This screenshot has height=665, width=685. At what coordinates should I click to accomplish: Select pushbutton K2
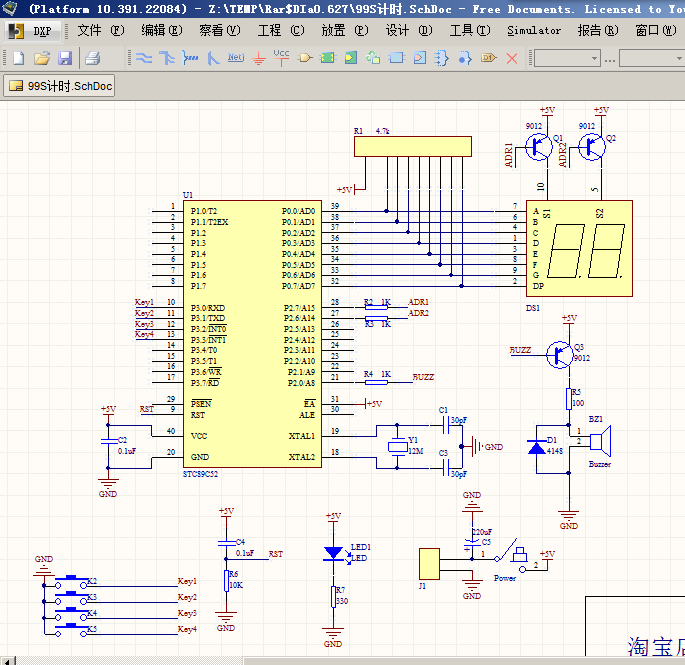coord(71,582)
